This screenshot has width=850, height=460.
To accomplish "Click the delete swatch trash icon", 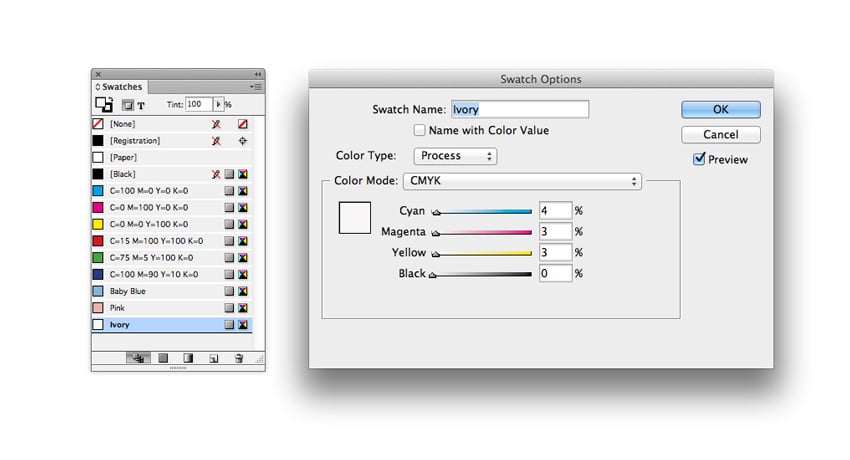I will [x=239, y=358].
